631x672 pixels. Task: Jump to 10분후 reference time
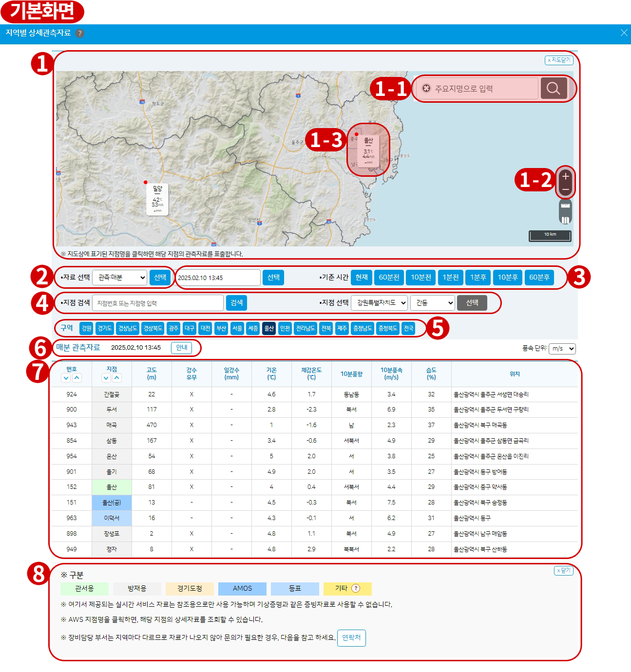pos(508,278)
